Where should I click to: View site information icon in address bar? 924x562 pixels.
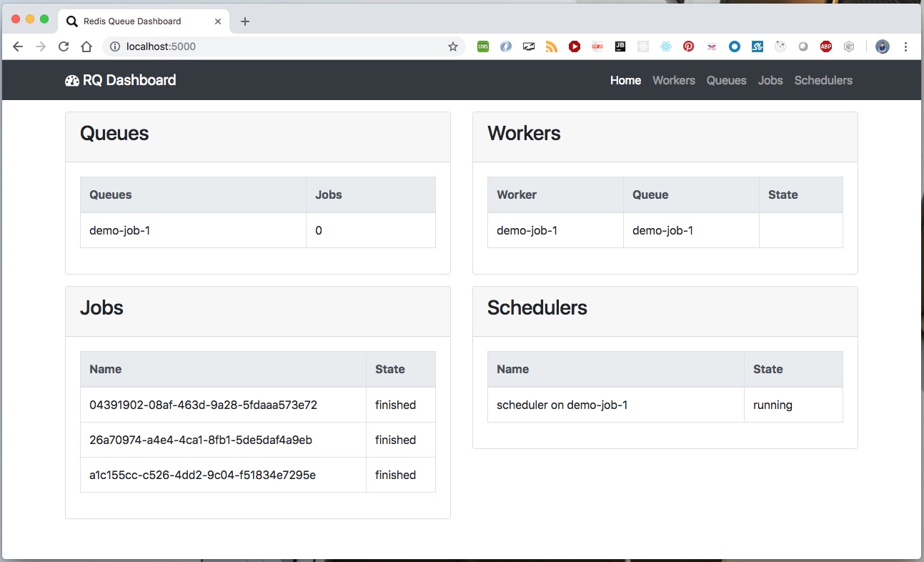coord(114,46)
